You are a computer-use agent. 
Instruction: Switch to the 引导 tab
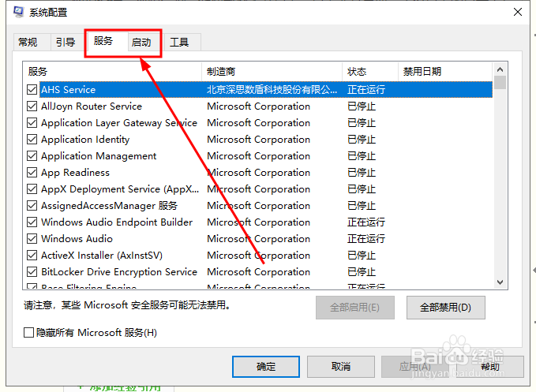[x=66, y=43]
